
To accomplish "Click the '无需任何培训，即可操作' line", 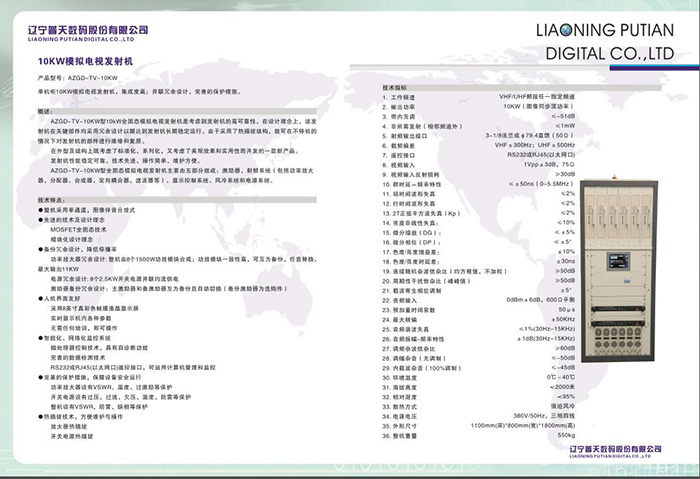I will point(84,328).
